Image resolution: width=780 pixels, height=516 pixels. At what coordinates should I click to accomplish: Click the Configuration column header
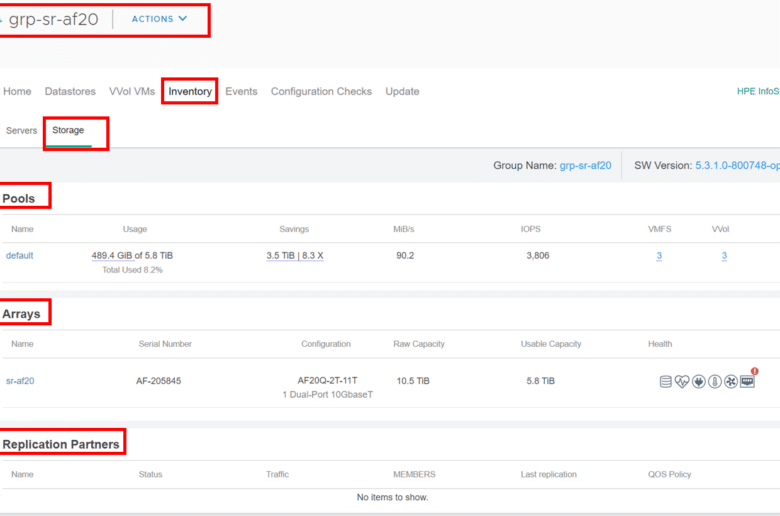click(x=326, y=344)
